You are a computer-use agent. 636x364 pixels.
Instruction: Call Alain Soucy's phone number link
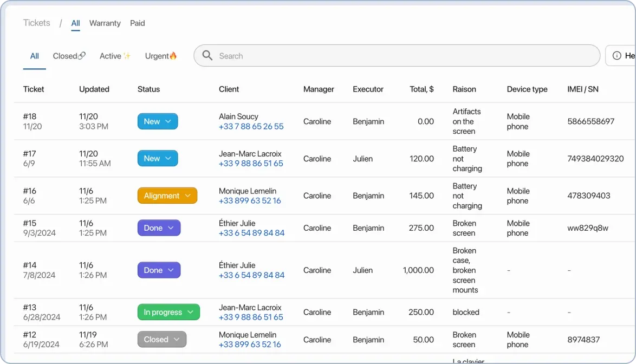click(251, 126)
